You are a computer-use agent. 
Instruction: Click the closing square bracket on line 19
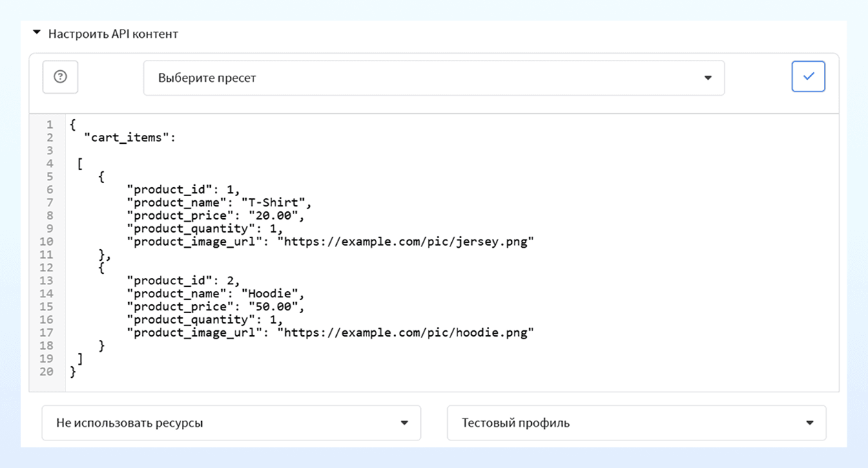click(x=81, y=359)
